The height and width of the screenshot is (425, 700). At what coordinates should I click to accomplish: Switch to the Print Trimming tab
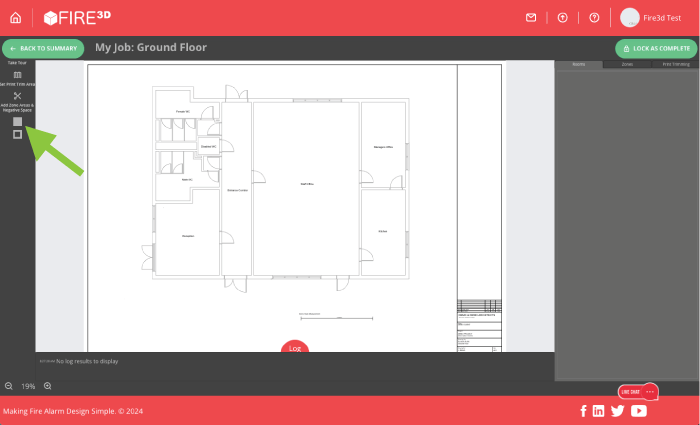point(675,64)
